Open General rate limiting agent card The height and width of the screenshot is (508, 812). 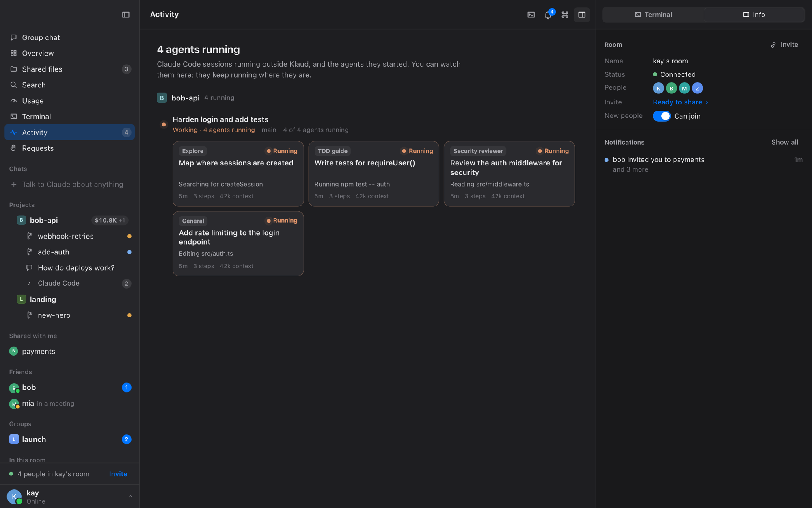[x=238, y=243]
